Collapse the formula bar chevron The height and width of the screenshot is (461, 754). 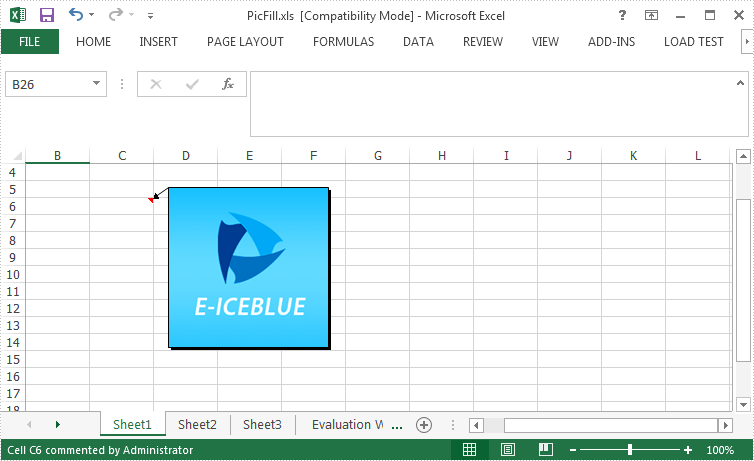pyautogui.click(x=740, y=83)
